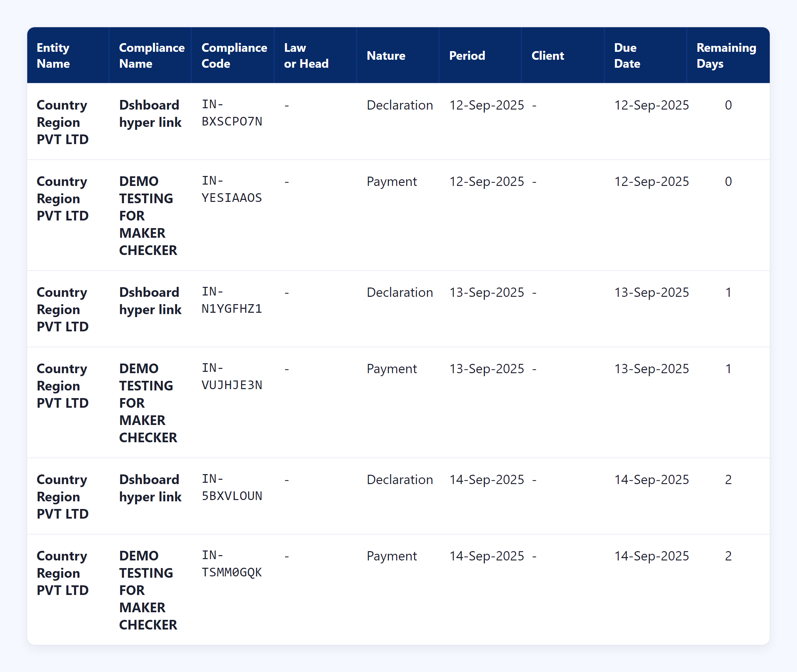Open Dshboard hyper link due 13-Sep-2025
The image size is (797, 672).
click(150, 301)
